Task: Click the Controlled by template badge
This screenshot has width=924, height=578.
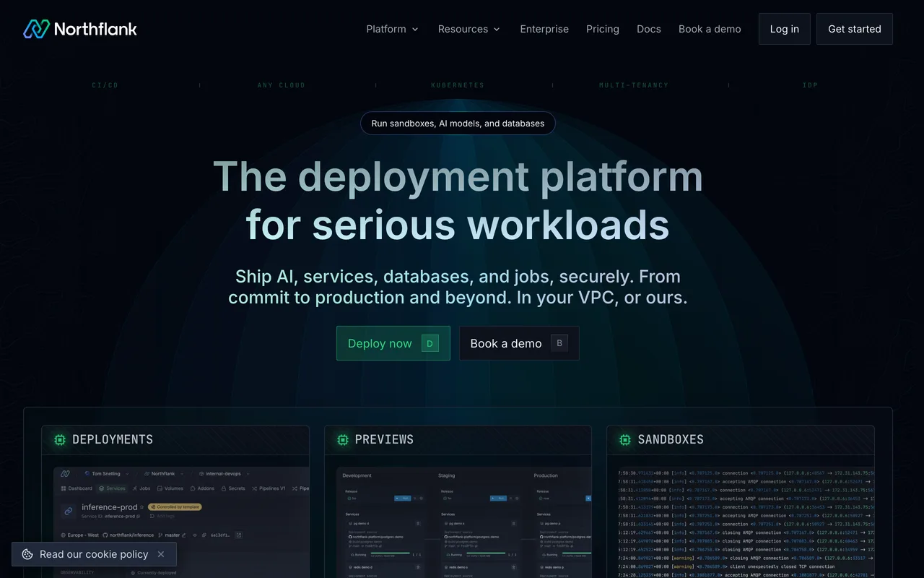Action: (175, 507)
